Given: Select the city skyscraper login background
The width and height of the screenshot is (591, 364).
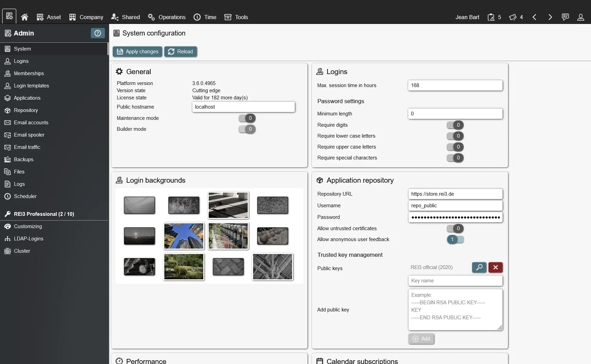Looking at the screenshot, I should pyautogui.click(x=183, y=236).
